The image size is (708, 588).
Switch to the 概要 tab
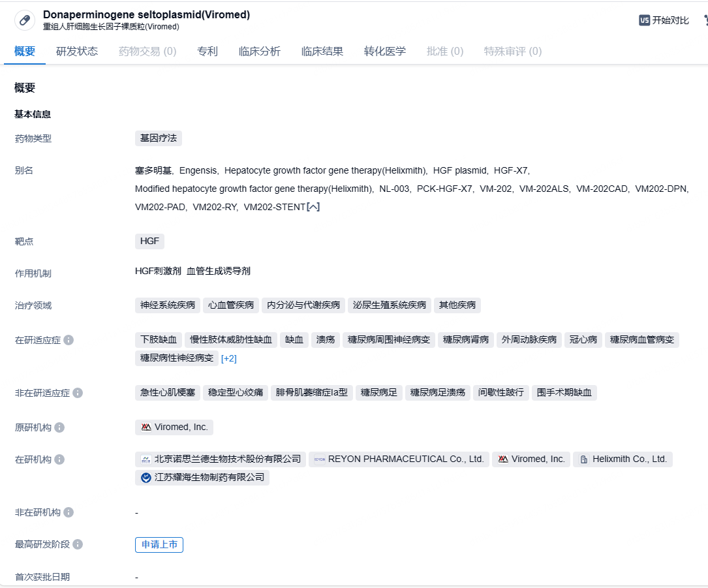(x=24, y=51)
